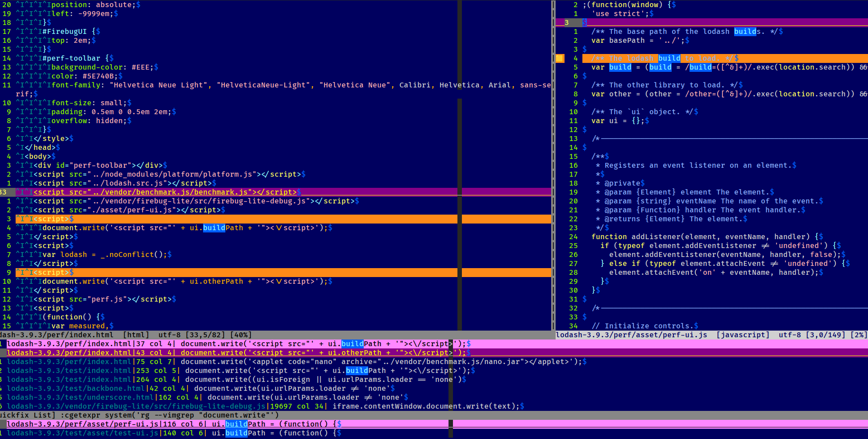Click the yellow sign marker beside line 4
This screenshot has height=439, width=868.
(560, 58)
